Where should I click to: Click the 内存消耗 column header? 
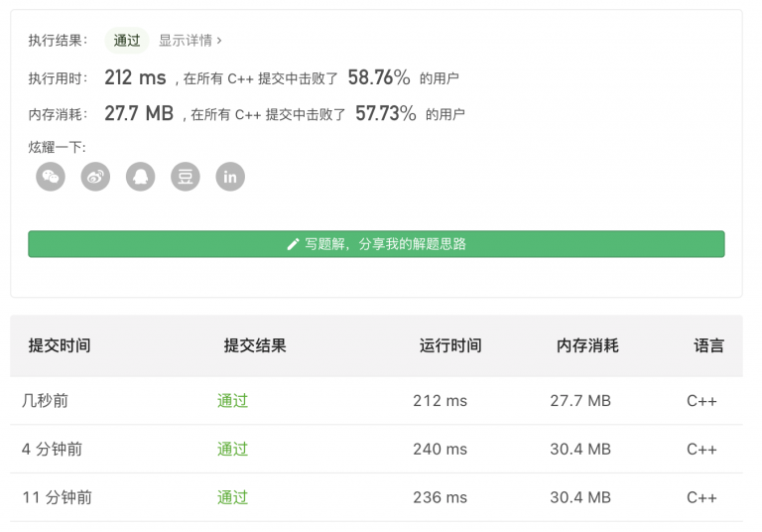587,345
